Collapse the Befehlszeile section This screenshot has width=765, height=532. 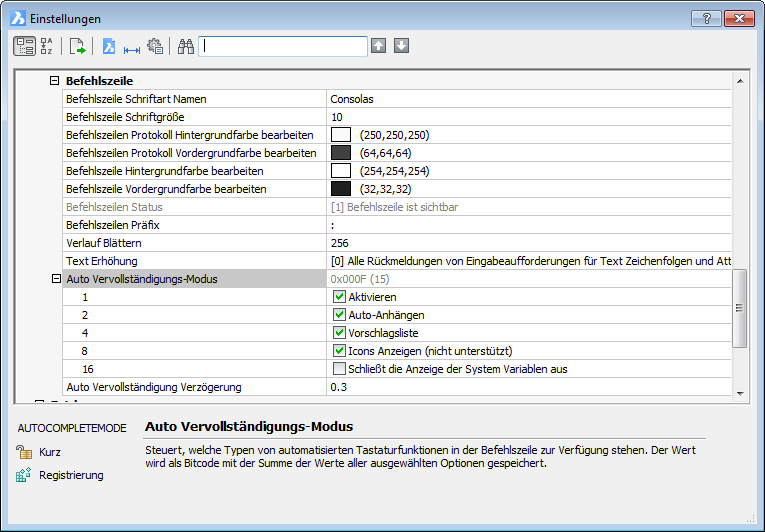[55, 81]
